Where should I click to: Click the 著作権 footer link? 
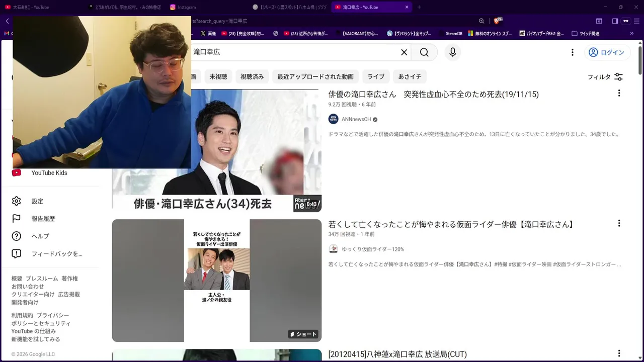pos(69,279)
